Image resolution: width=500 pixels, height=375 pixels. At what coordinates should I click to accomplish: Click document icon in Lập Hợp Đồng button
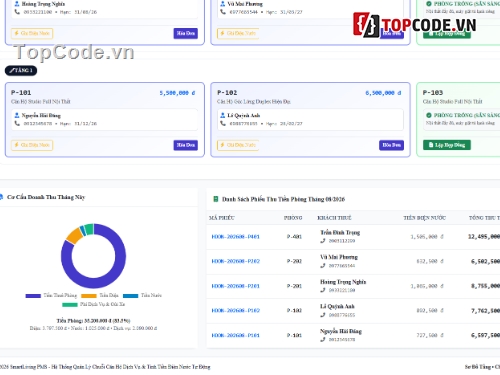pos(431,145)
